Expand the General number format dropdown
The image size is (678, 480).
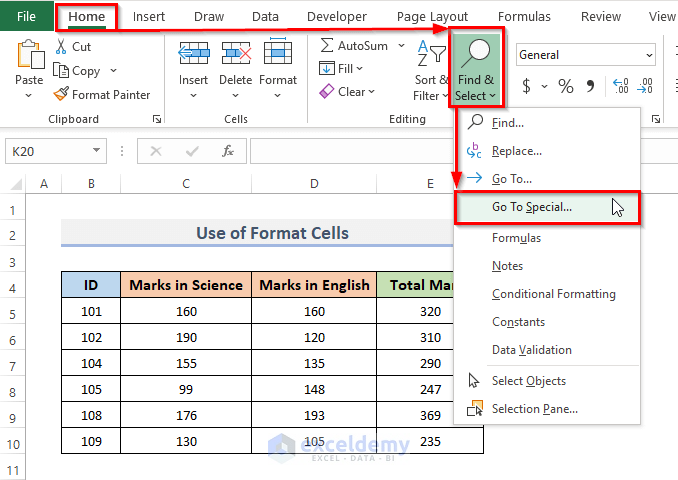click(x=649, y=55)
